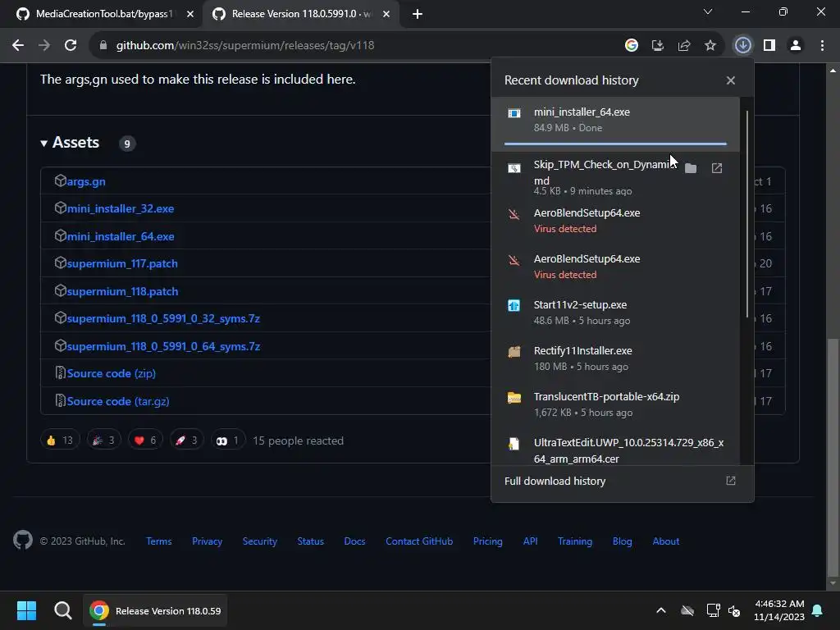Open the Status footer link
The width and height of the screenshot is (840, 630).
click(311, 541)
